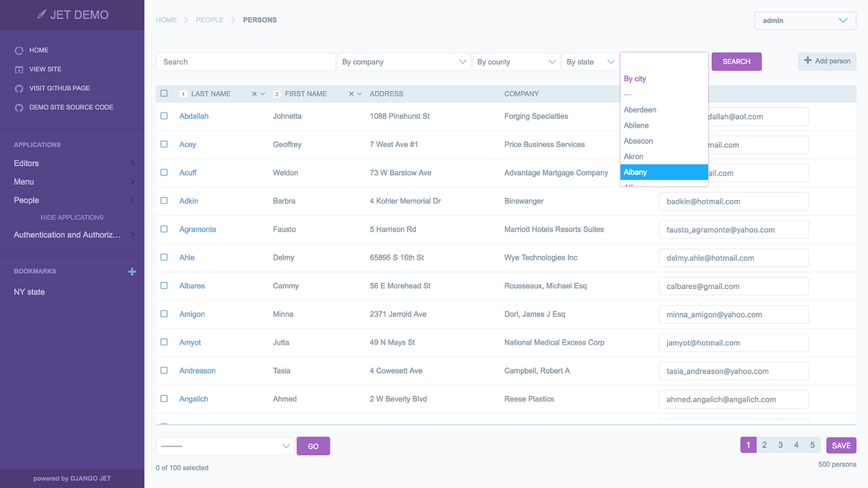The height and width of the screenshot is (488, 868).
Task: Toggle the select-all checkbox in the table header
Action: [x=164, y=93]
